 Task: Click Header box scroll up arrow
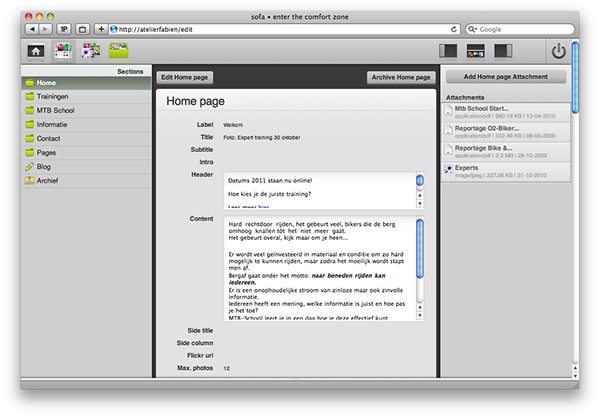click(x=420, y=195)
